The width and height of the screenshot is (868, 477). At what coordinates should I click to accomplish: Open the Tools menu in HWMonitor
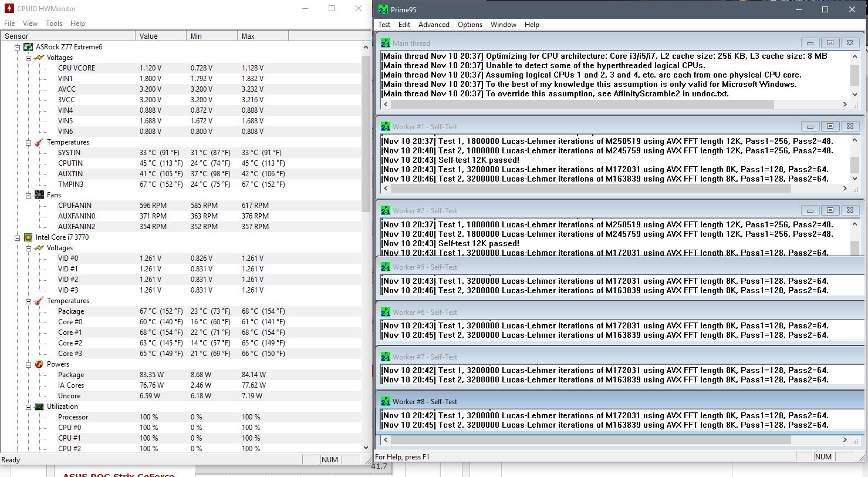(54, 23)
